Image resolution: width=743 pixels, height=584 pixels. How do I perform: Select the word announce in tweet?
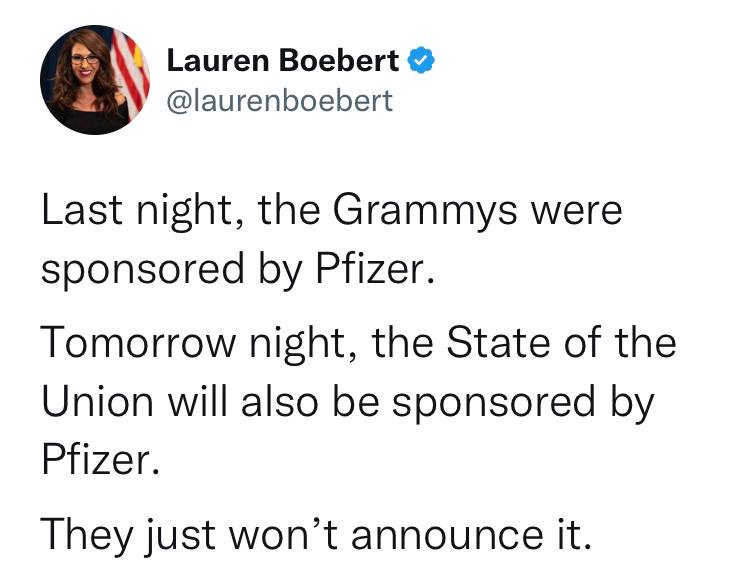click(447, 535)
